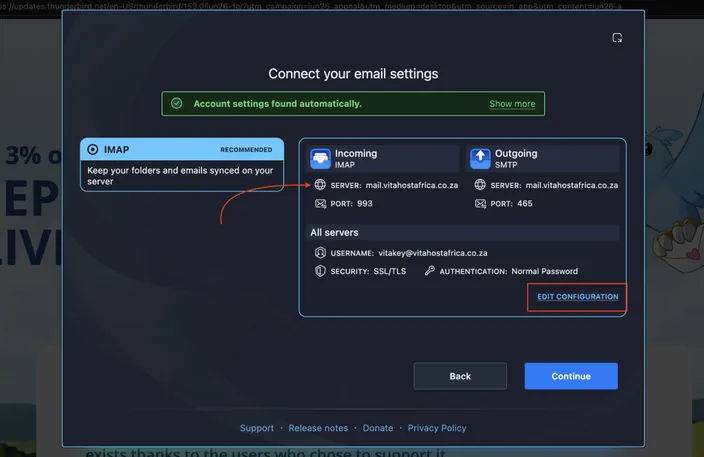The width and height of the screenshot is (704, 457).
Task: Click the globe icon beside outgoing server
Action: (480, 185)
